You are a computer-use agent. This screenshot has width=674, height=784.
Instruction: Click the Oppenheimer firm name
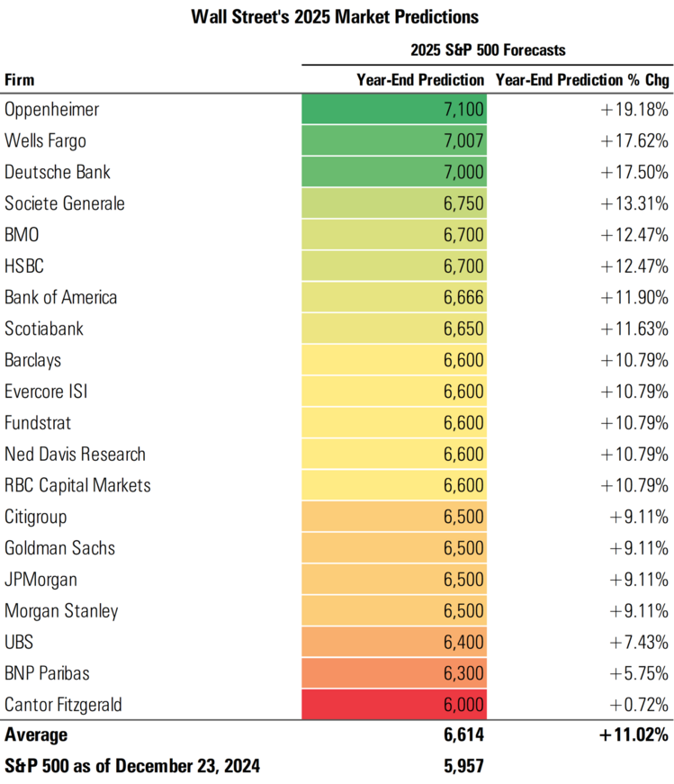tap(52, 110)
